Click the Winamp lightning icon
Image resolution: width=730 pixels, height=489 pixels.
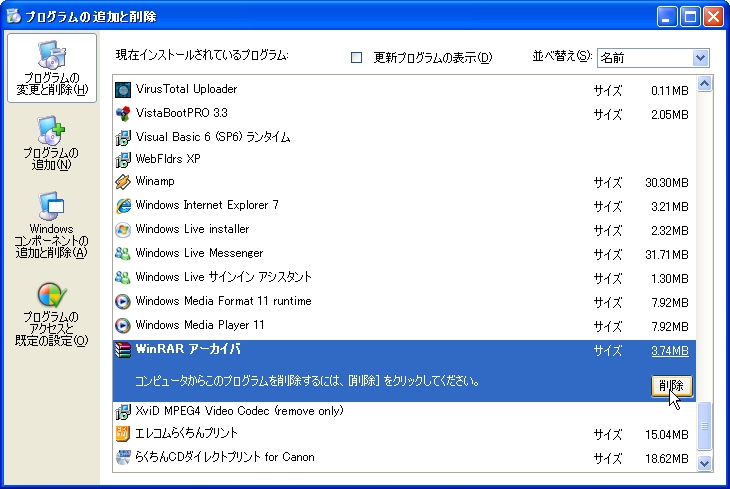click(x=123, y=182)
